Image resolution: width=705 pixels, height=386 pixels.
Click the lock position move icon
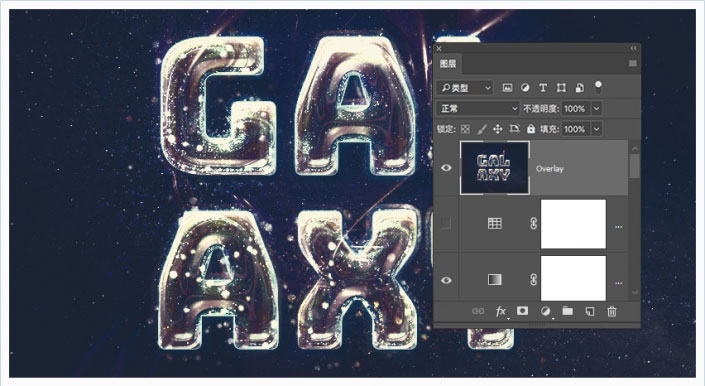coord(498,129)
